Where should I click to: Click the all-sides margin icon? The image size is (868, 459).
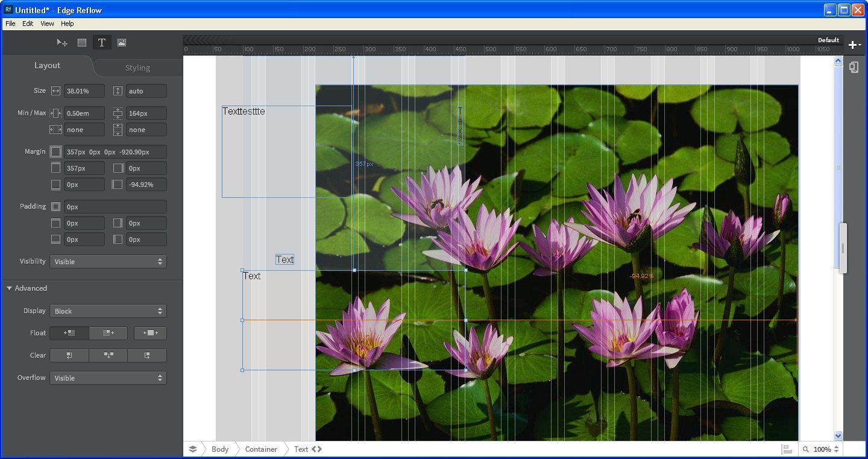tap(56, 152)
